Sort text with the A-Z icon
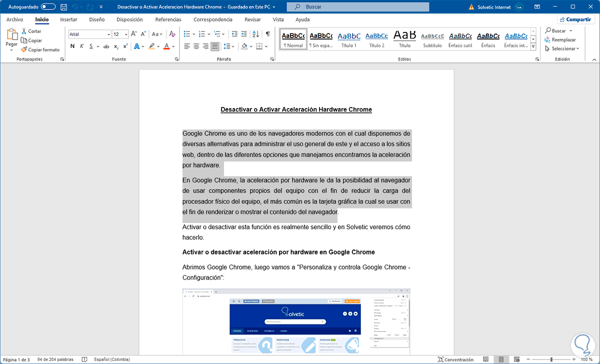This screenshot has width=600, height=364. click(x=256, y=34)
